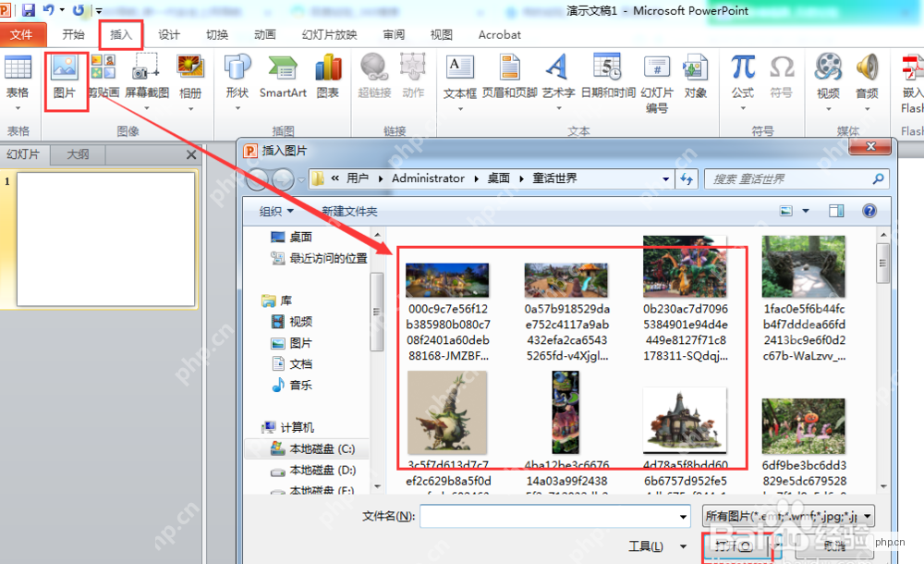The height and width of the screenshot is (564, 924).
Task: Expand the address bar history dropdown
Action: (x=665, y=178)
